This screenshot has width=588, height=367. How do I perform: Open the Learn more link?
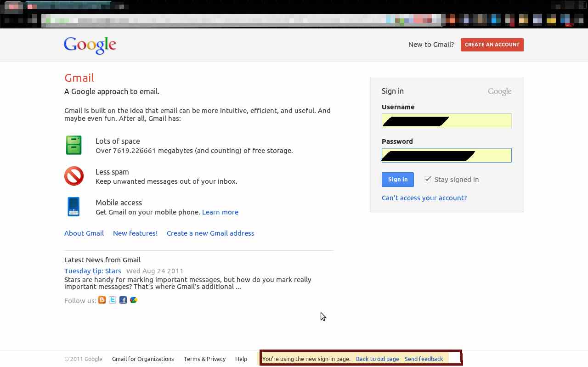220,212
